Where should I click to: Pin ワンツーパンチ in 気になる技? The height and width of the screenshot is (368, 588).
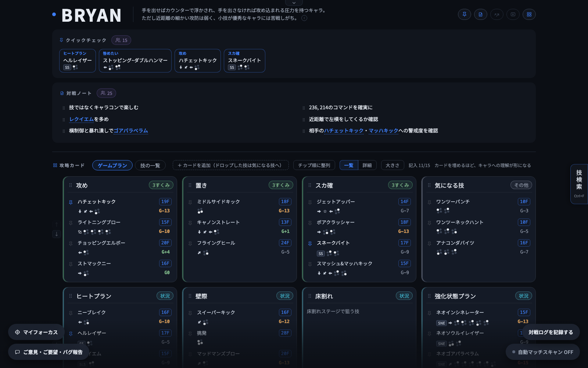point(429,202)
